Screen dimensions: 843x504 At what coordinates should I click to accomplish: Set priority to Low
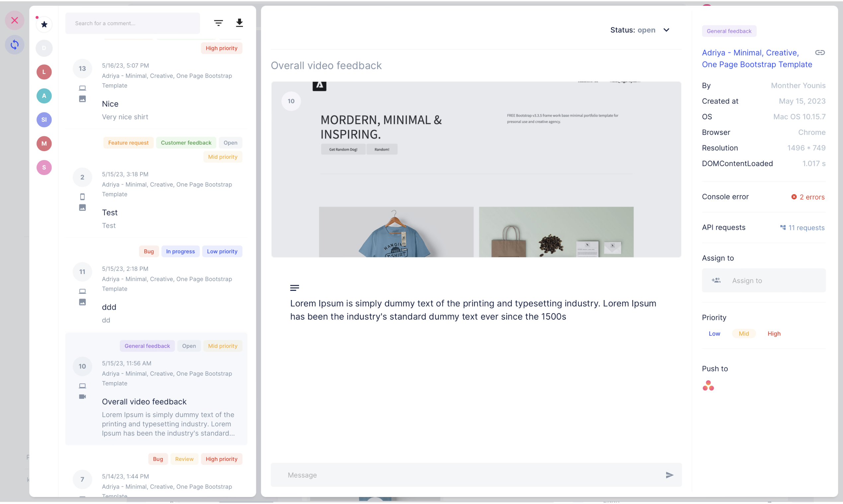714,334
